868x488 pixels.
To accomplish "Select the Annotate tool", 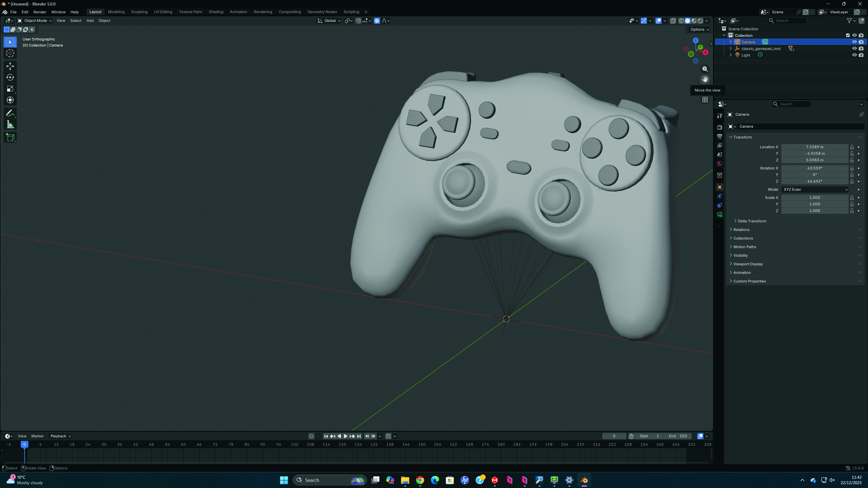I will 10,113.
